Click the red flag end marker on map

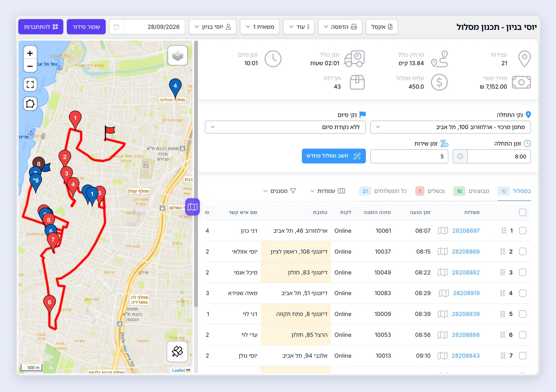pyautogui.click(x=109, y=132)
